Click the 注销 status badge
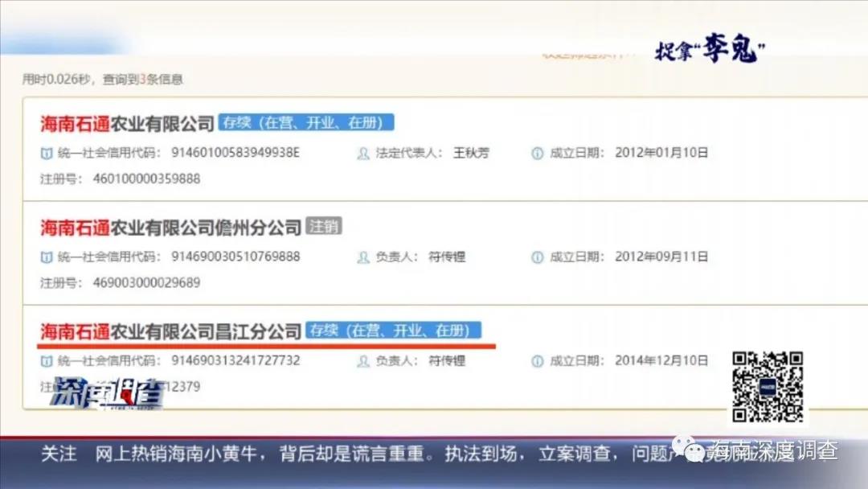 coord(324,227)
